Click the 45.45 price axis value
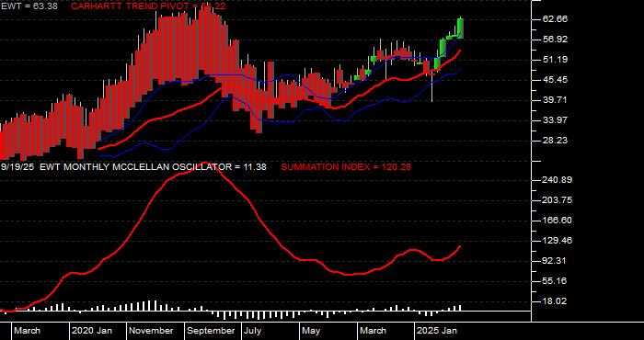The height and width of the screenshot is (340, 644). click(x=555, y=80)
